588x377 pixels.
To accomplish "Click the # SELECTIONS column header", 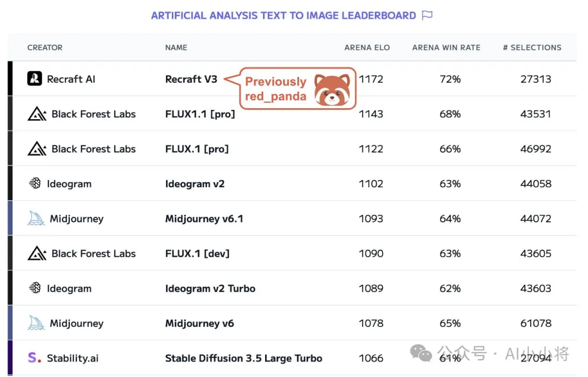I will 532,47.
